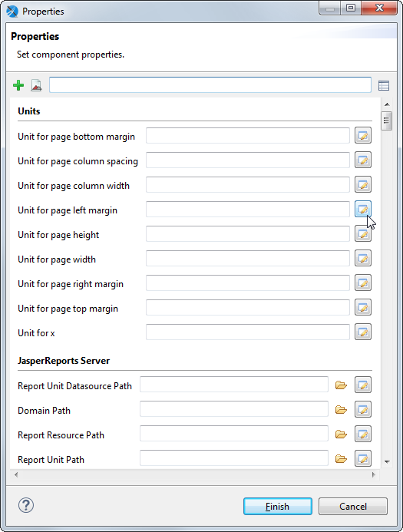Viewport: 403px width, 532px height.
Task: Toggle the table view icon at top right
Action: [384, 85]
